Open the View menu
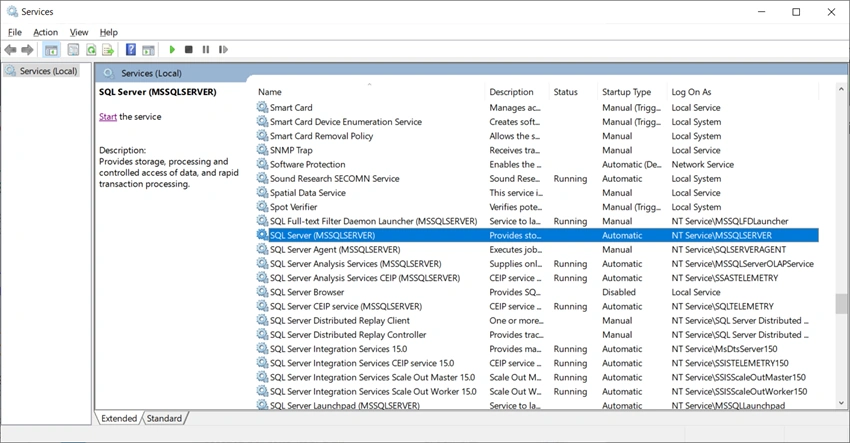 [x=79, y=33]
